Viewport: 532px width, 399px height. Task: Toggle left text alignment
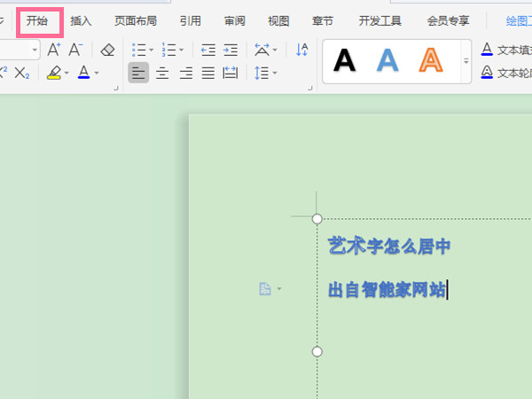pos(138,74)
